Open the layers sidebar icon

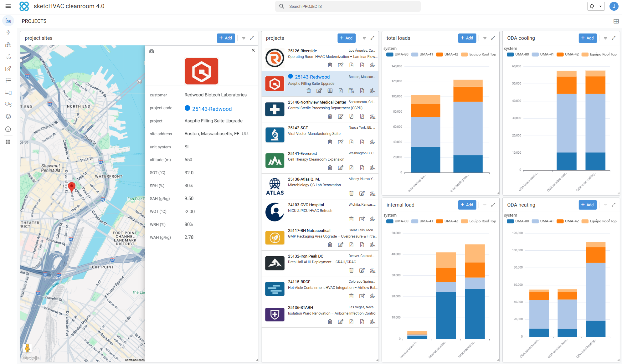coord(8,116)
